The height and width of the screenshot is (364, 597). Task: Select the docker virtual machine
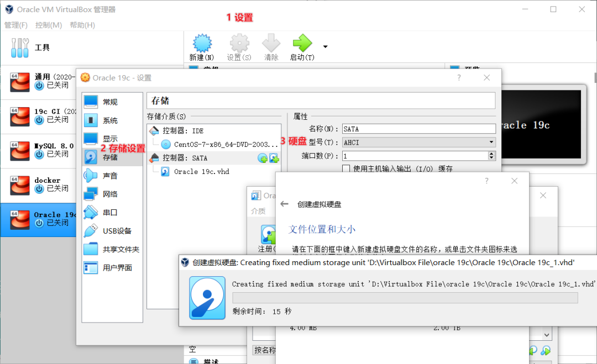tap(38, 185)
